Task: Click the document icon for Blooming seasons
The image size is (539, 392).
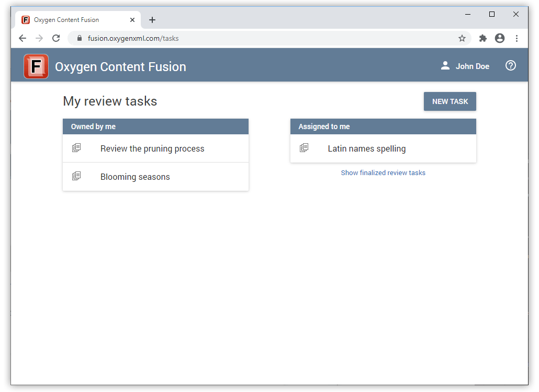Action: pos(76,176)
